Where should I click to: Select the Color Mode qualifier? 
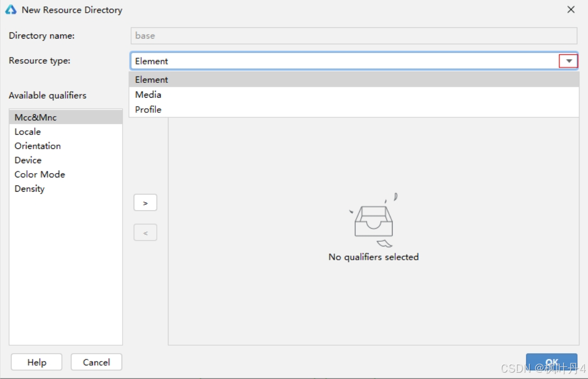[66, 174]
